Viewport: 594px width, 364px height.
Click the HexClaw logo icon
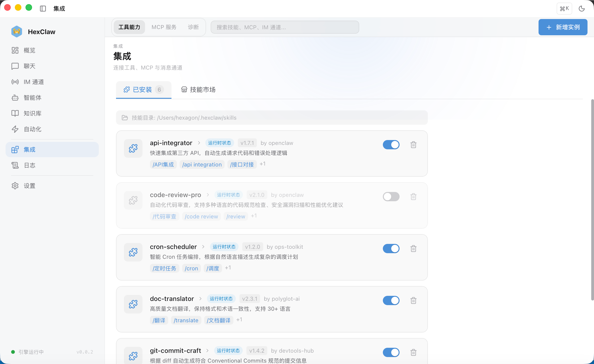pyautogui.click(x=17, y=32)
